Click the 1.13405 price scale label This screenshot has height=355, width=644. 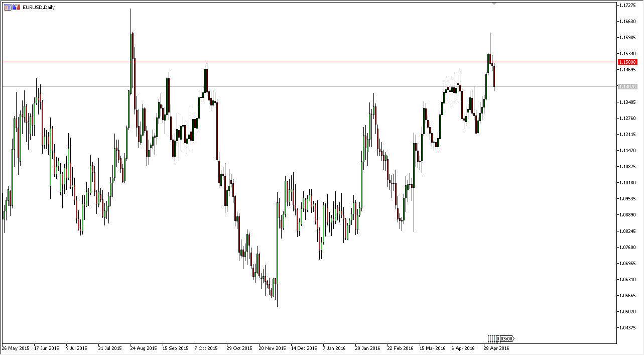coord(628,102)
